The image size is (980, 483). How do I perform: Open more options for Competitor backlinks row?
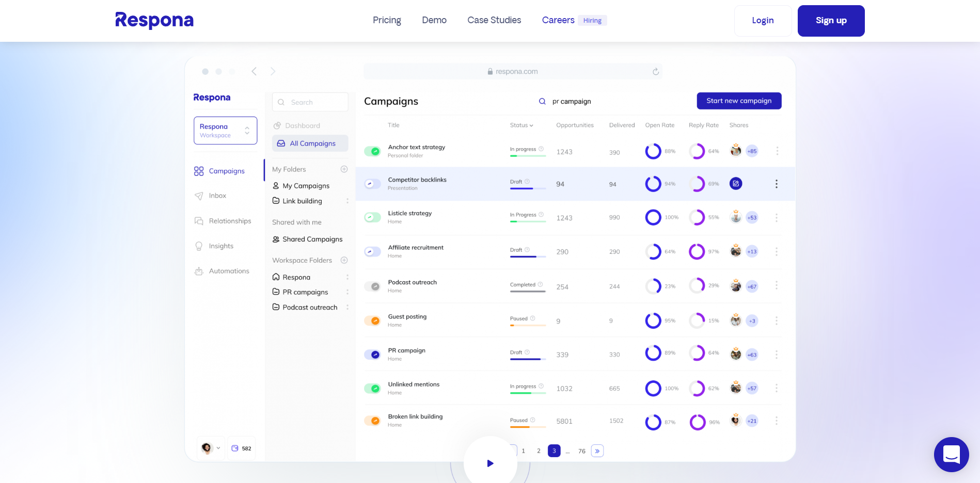776,184
